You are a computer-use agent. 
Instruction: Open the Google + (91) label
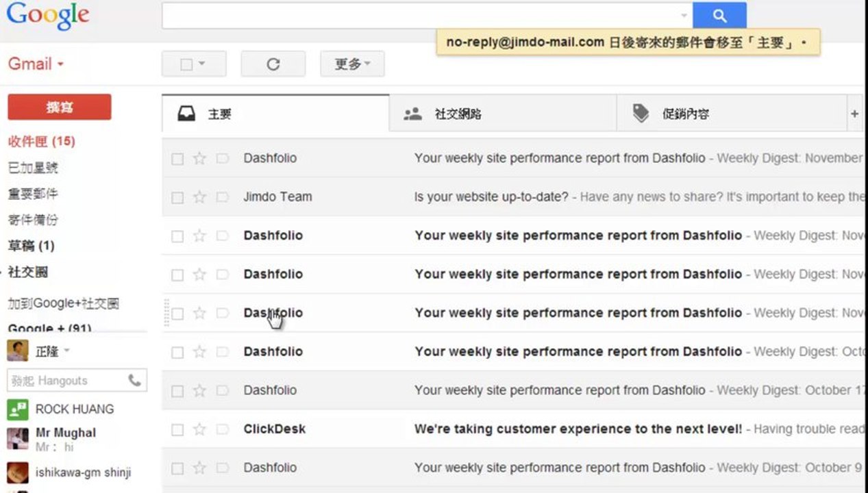click(49, 328)
